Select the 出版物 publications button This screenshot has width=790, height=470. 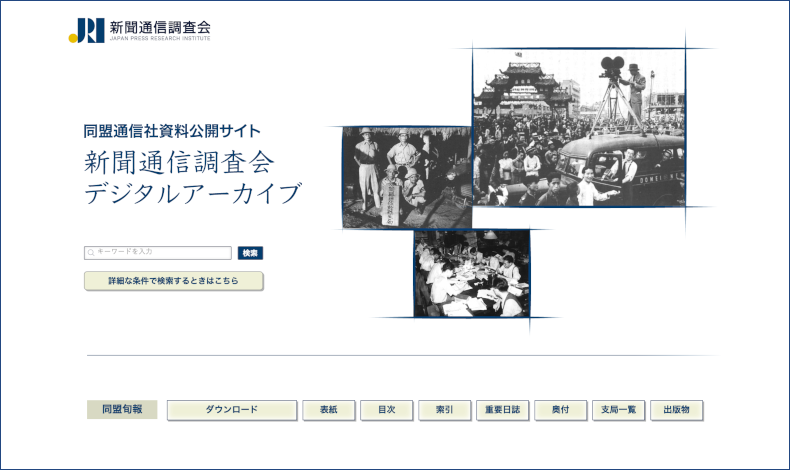click(x=676, y=410)
